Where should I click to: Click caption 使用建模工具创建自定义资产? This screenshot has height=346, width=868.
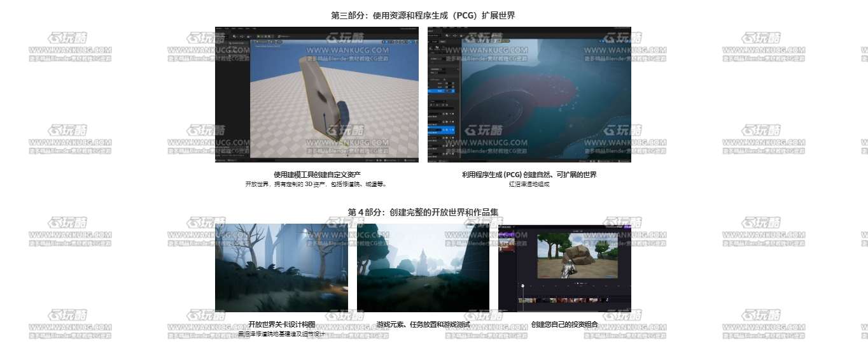click(317, 175)
